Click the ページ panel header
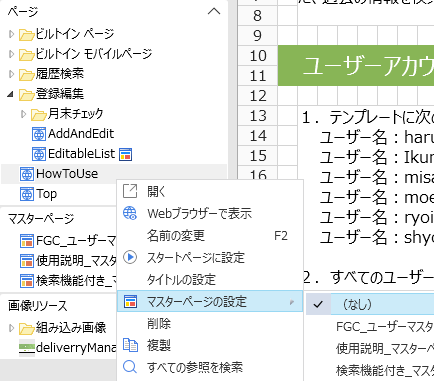This screenshot has width=434, height=381. (x=23, y=12)
